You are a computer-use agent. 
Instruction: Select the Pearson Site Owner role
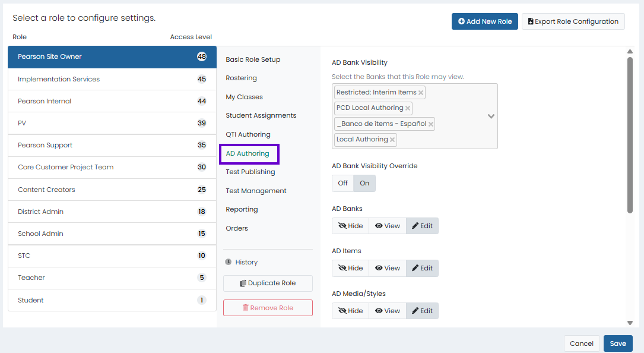tap(112, 57)
